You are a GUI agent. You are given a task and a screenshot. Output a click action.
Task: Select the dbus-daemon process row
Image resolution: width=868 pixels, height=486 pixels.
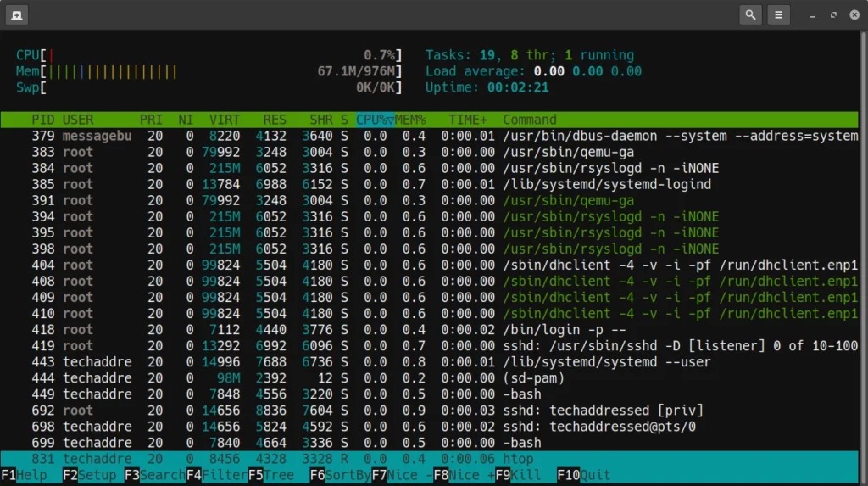point(430,137)
